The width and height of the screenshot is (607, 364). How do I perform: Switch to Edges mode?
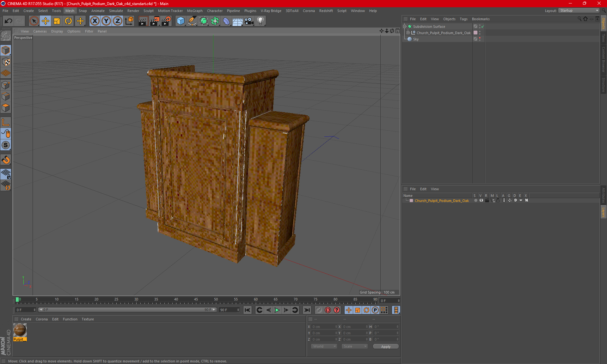tap(6, 96)
